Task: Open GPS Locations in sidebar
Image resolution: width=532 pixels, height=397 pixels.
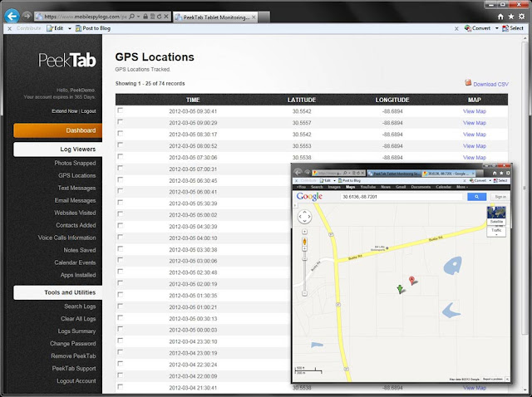Action: point(77,175)
